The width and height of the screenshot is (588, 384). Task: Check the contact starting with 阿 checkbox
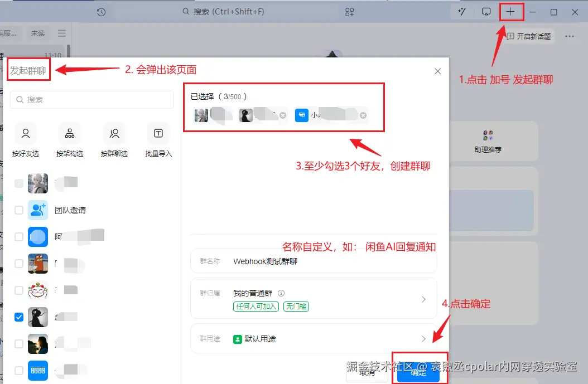point(19,237)
